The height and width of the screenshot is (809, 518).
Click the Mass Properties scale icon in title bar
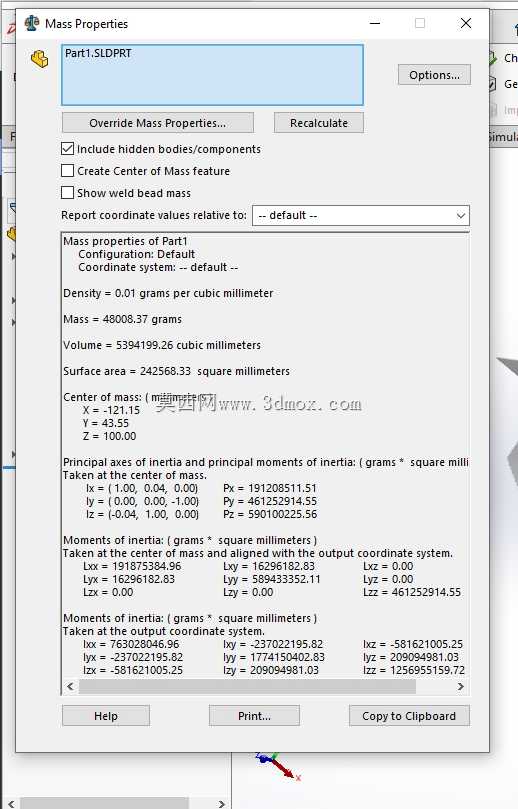tap(32, 23)
